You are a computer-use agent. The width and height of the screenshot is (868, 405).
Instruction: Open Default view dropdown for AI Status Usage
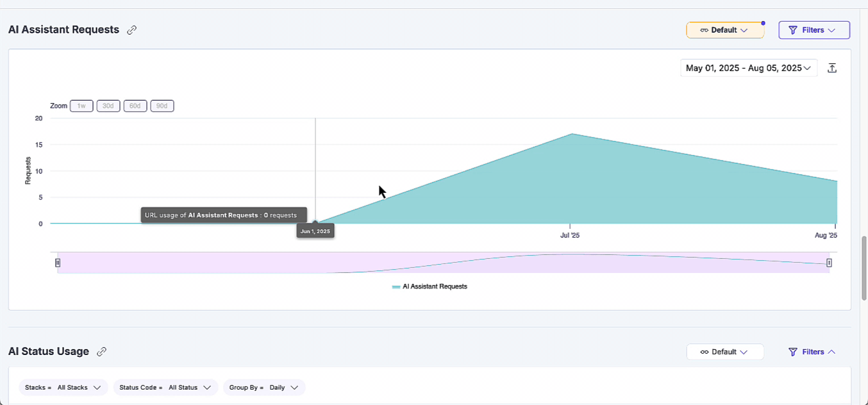coord(724,352)
